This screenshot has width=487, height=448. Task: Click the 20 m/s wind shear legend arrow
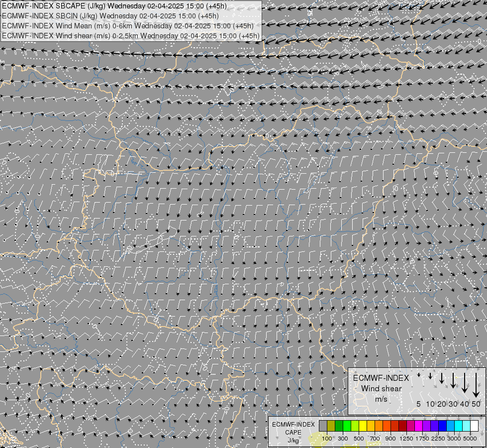[442, 378]
